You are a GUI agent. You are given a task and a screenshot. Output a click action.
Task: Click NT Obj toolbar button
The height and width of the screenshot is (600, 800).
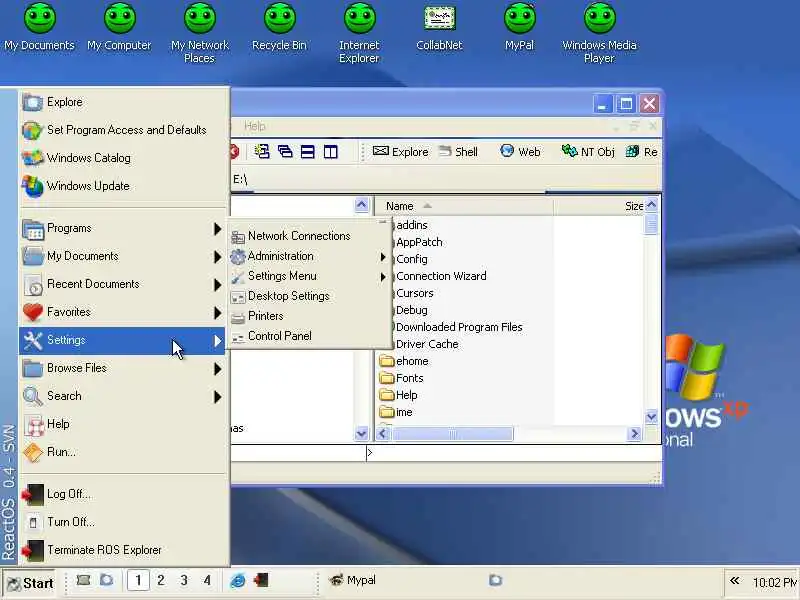588,152
